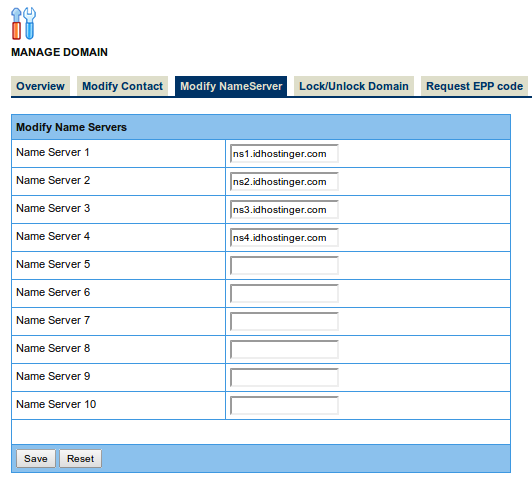Switch to Modify Contact tab
This screenshot has height=479, width=532.
click(x=122, y=86)
